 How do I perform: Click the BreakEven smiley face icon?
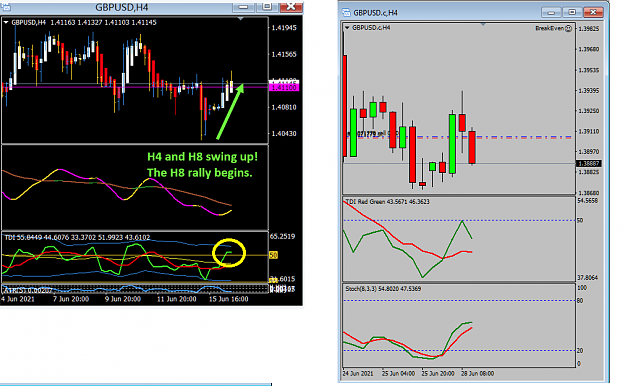pos(569,28)
